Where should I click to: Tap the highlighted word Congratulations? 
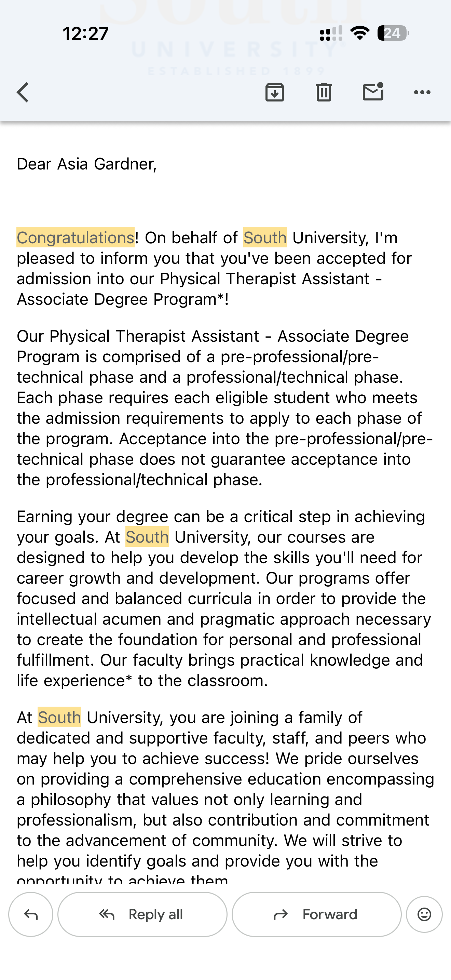pyautogui.click(x=75, y=238)
